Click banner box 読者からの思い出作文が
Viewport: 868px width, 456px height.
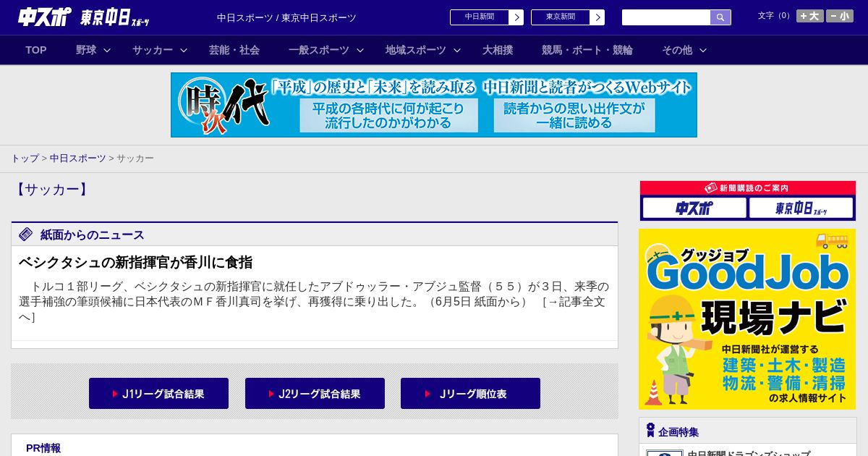pos(574,116)
